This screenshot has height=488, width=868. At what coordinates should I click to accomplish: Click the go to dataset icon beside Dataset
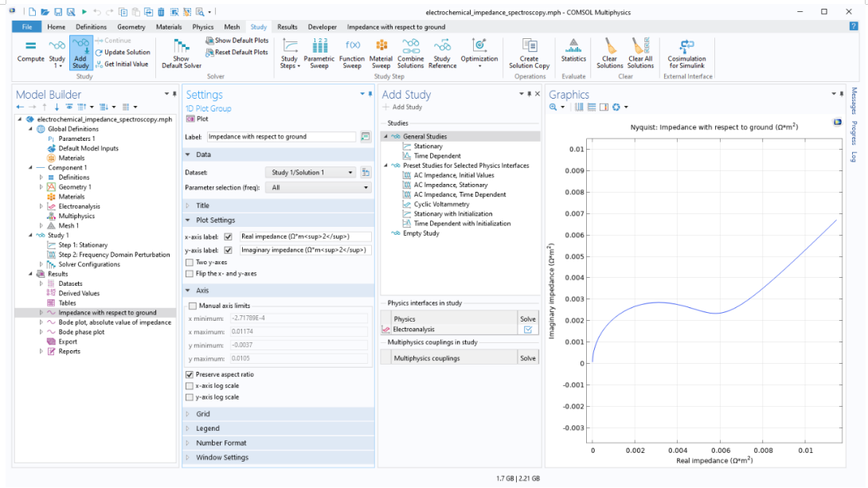366,173
